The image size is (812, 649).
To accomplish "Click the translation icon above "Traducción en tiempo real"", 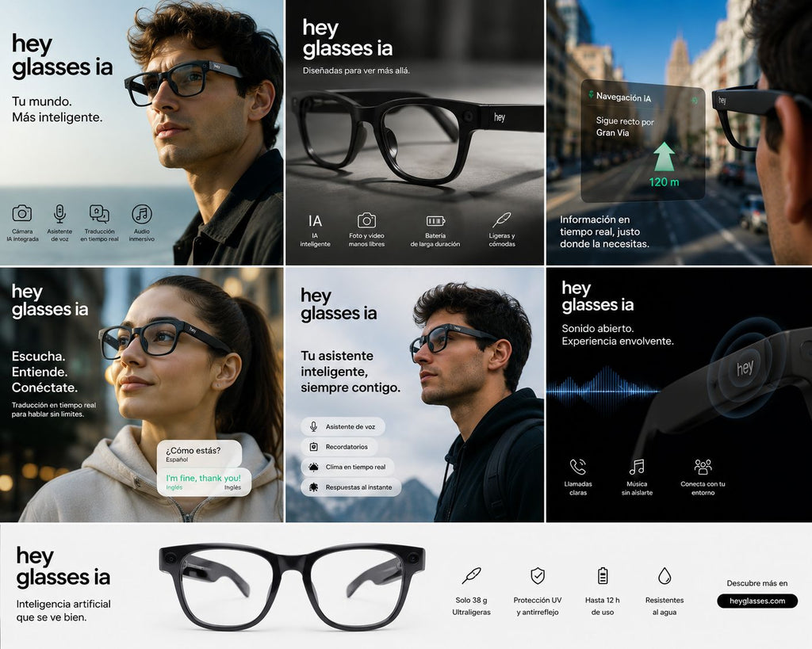I will pos(99,213).
